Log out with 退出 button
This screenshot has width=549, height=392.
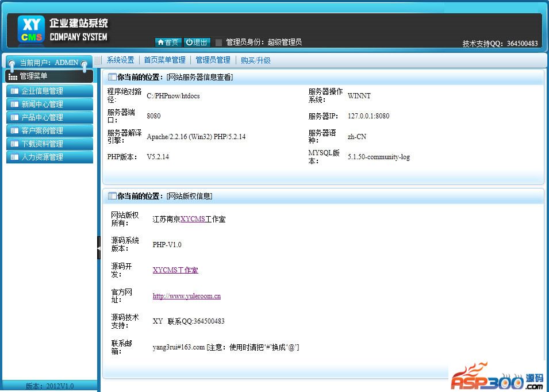197,42
